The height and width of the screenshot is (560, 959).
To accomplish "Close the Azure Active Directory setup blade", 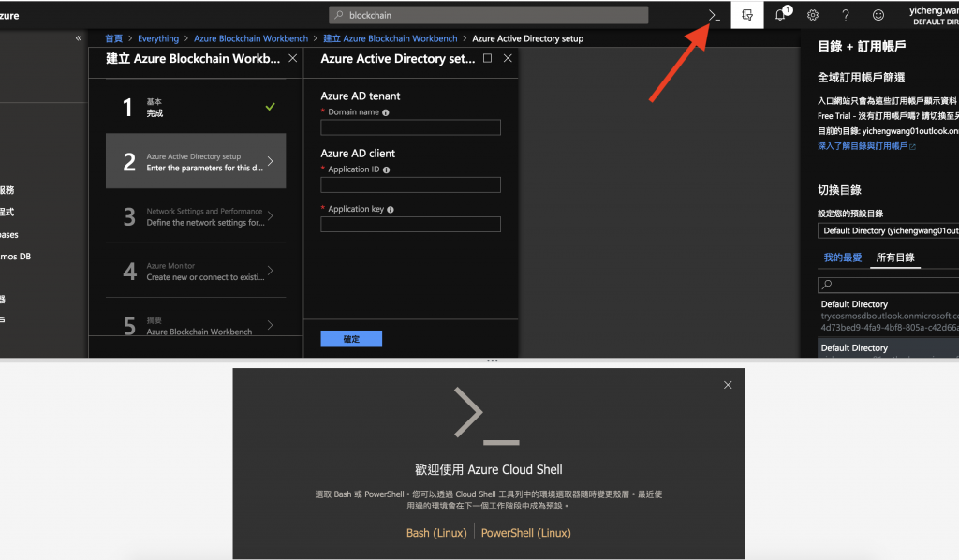I will tap(508, 58).
